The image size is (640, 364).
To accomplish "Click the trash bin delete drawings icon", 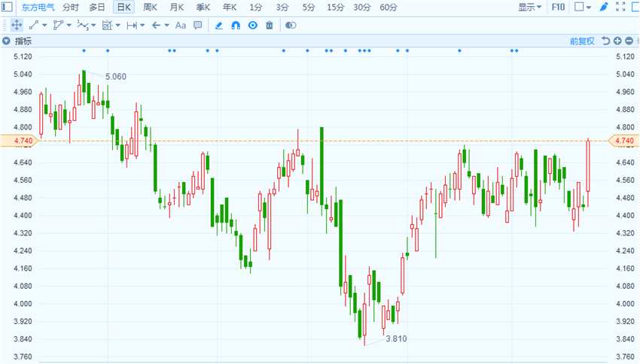I will pos(270,26).
